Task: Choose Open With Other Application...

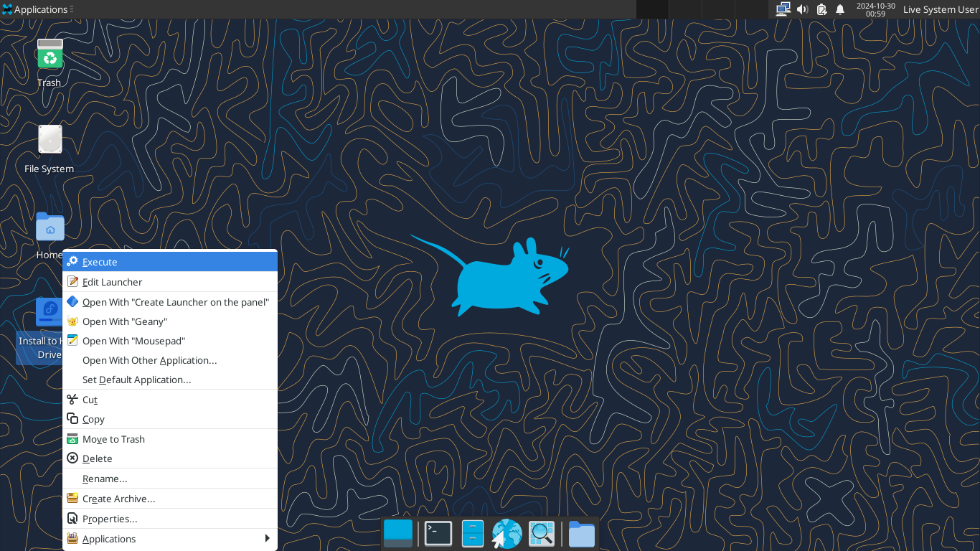Action: point(170,360)
